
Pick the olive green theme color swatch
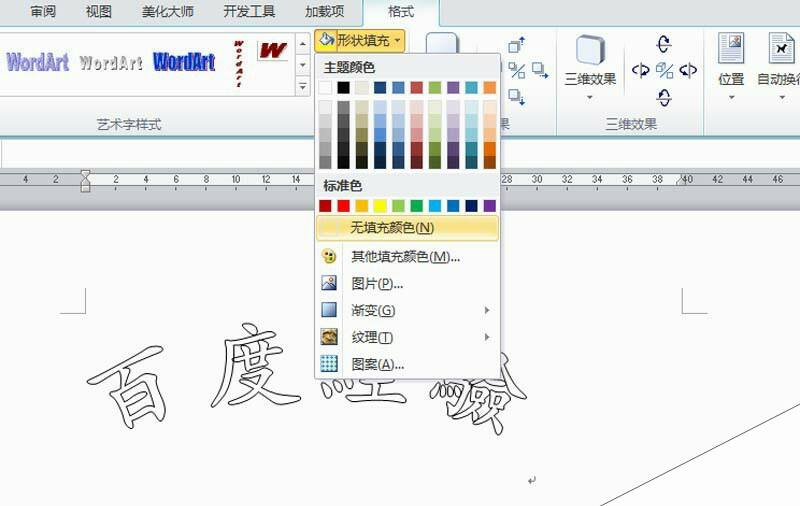435,88
